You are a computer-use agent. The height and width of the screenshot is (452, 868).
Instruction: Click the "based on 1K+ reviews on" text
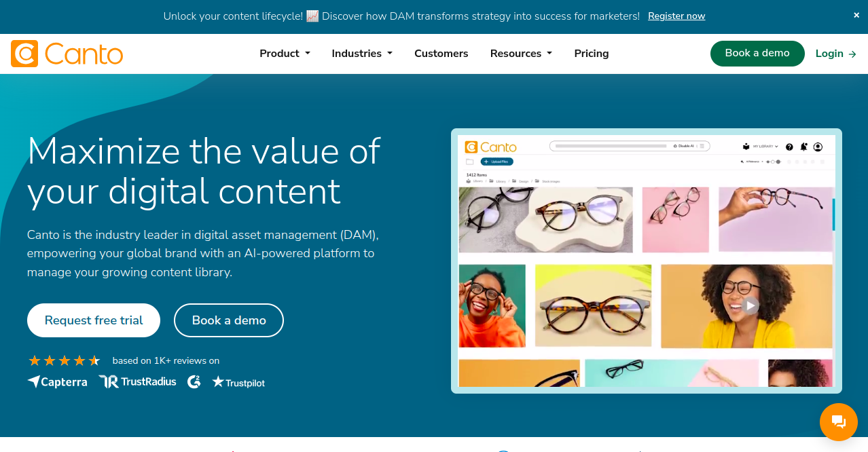click(x=166, y=360)
